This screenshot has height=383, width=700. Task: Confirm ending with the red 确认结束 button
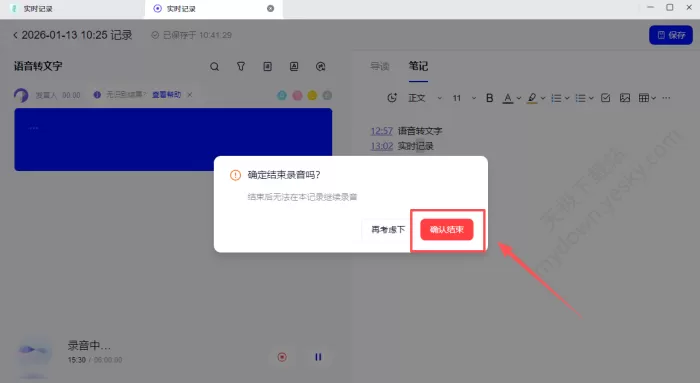pyautogui.click(x=446, y=229)
